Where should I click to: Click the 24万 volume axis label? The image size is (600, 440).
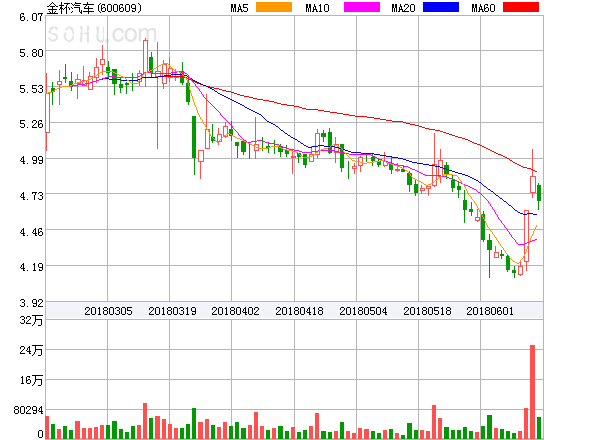tap(31, 350)
